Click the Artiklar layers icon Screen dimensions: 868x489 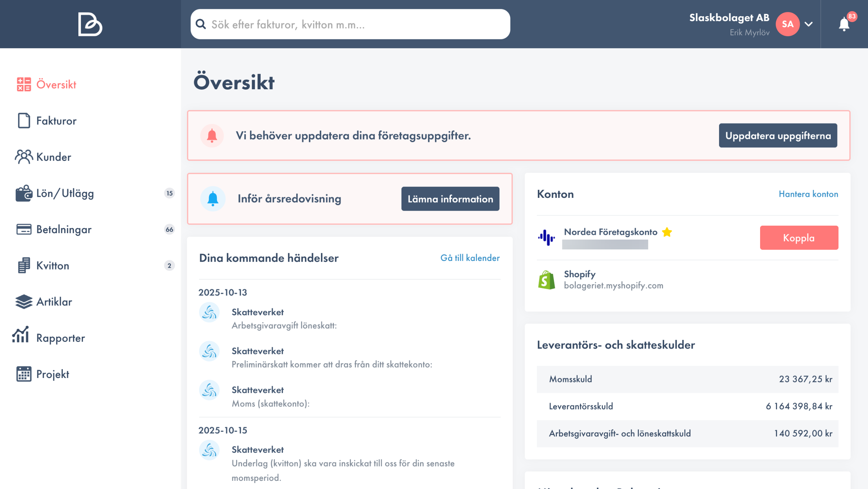(24, 302)
